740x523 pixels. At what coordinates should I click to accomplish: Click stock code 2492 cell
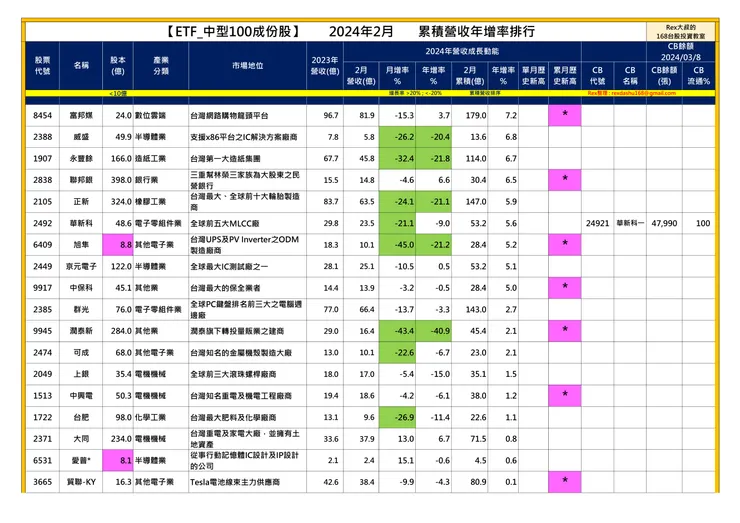click(42, 223)
